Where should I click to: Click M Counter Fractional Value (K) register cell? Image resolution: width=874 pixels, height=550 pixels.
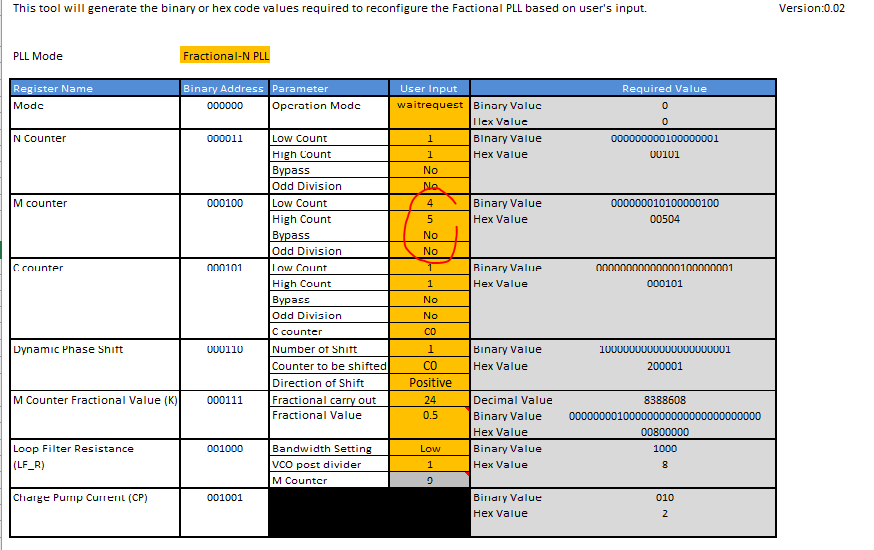pyautogui.click(x=95, y=415)
